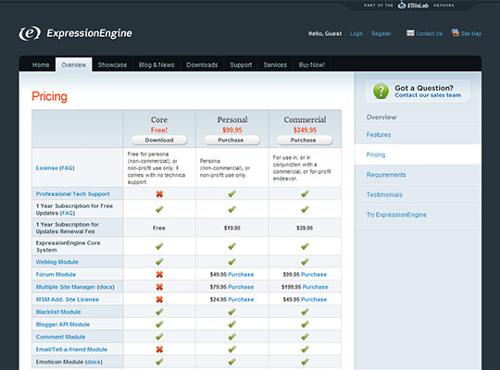Screen dimensions: 500x370
Task: Purchase Forum Module for Personal at $49.95
Action: coord(241,275)
